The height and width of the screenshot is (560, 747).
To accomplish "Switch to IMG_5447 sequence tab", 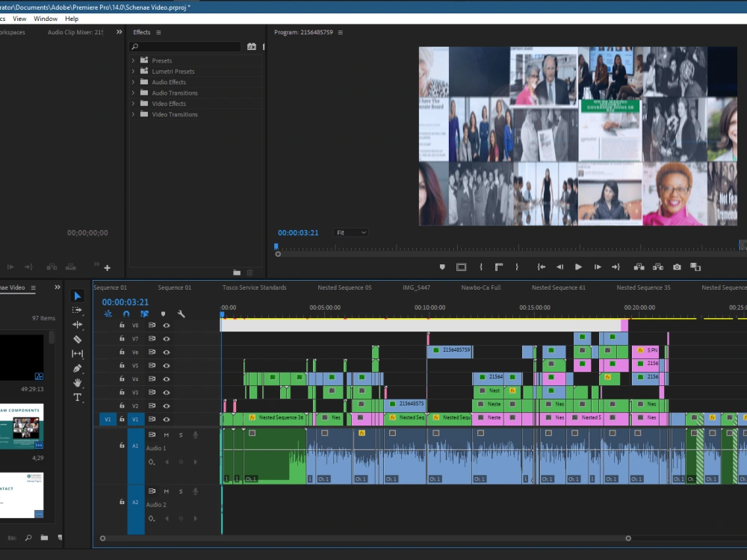I will [x=416, y=287].
